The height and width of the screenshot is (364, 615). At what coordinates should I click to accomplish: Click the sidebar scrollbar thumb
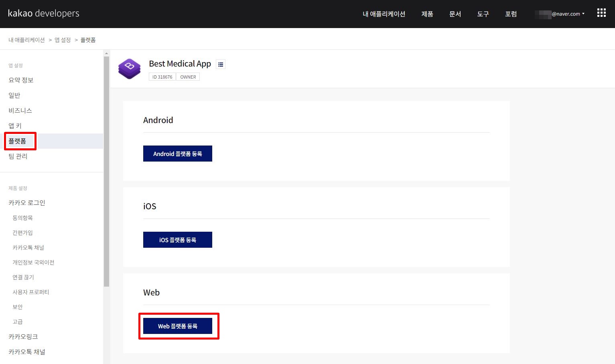(106, 171)
